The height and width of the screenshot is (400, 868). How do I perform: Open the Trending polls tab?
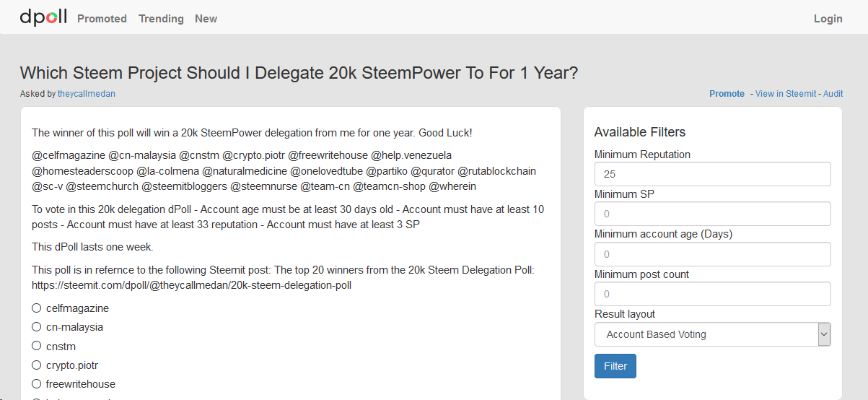161,19
